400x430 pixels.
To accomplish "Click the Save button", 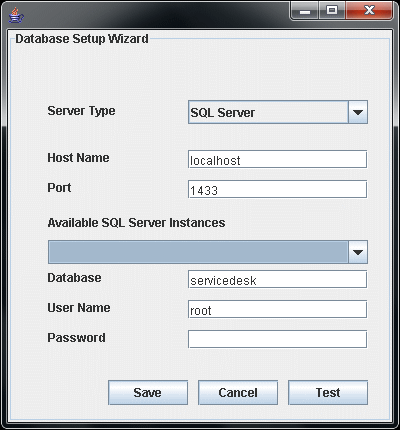I will coord(148,393).
